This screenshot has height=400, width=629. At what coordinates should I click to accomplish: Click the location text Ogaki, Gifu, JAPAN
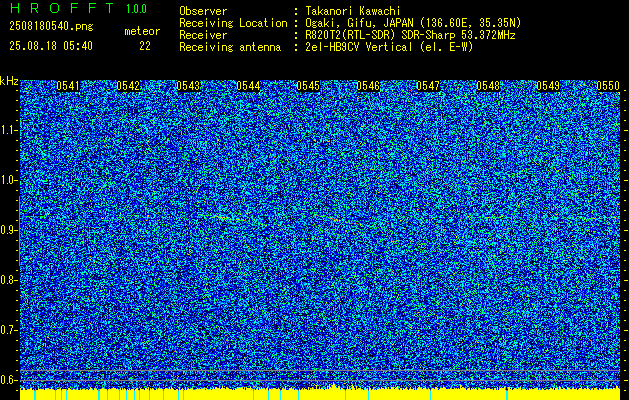click(360, 23)
